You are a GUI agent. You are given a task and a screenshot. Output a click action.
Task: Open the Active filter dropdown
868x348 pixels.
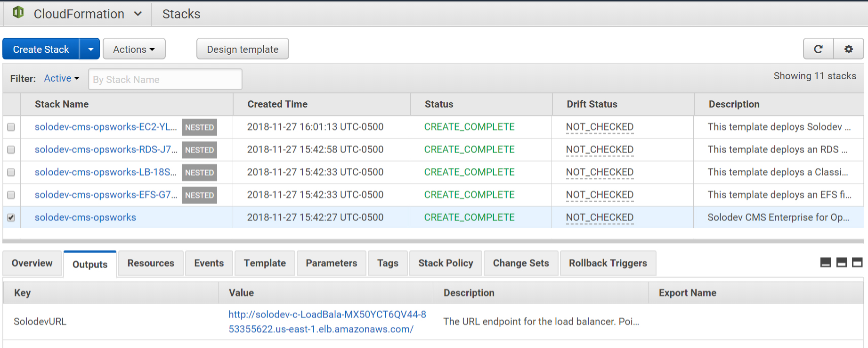pyautogui.click(x=62, y=78)
